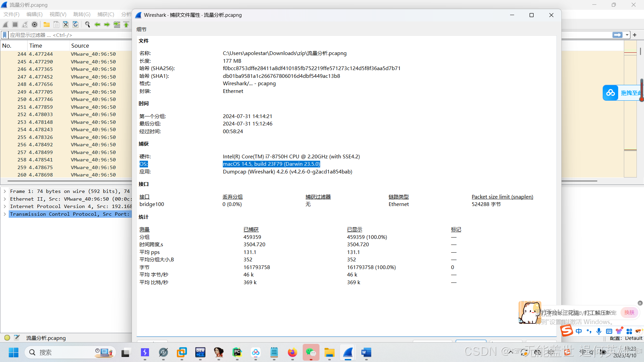Close the Sogou skin promotion popup
This screenshot has height=362, width=644.
tap(640, 303)
